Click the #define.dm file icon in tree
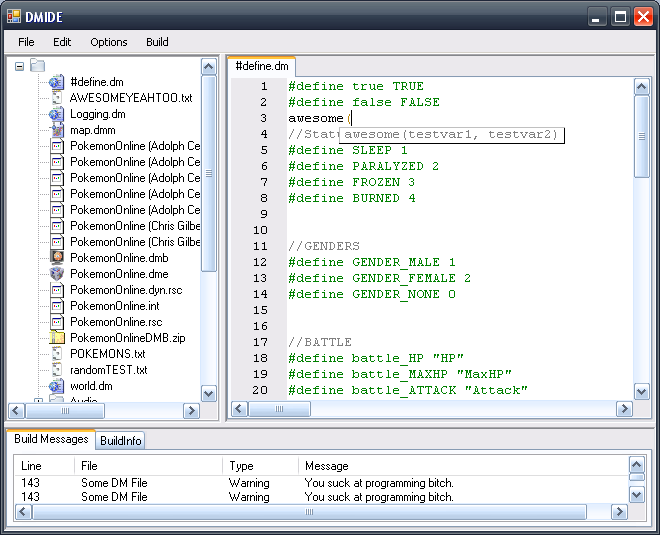660x535 pixels. (x=57, y=82)
